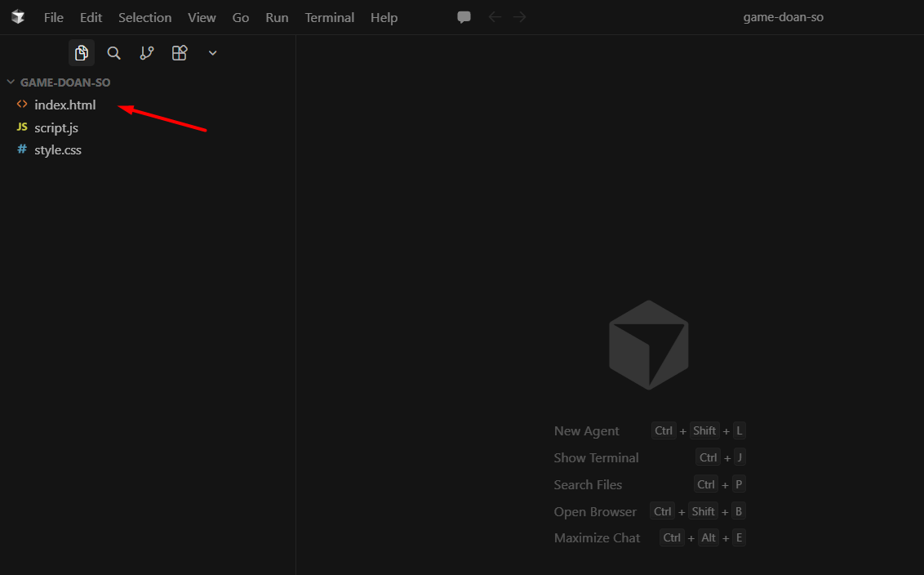
Task: Open index.html in the explorer
Action: (64, 105)
